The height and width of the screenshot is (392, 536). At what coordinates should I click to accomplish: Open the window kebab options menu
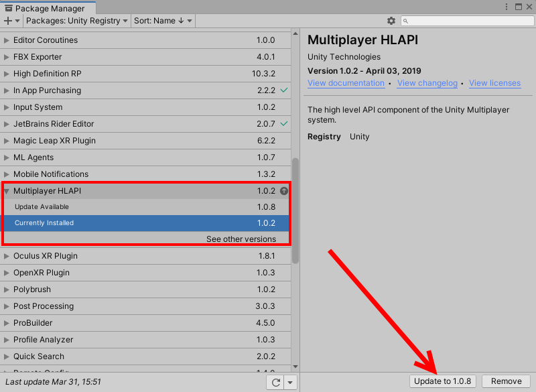click(507, 7)
